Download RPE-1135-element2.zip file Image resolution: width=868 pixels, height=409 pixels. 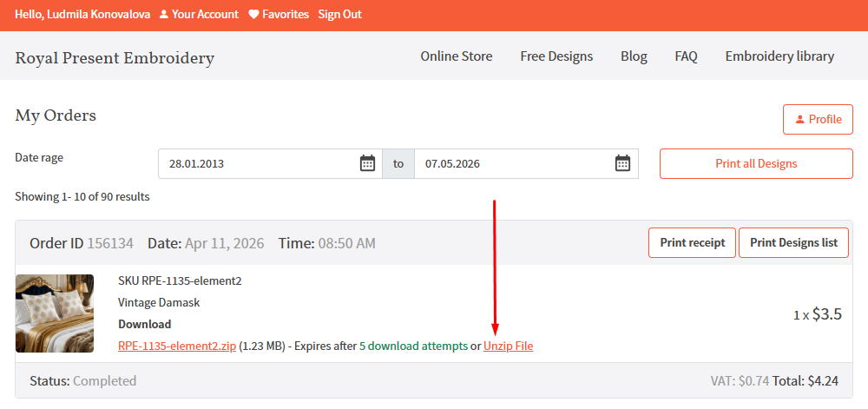[177, 346]
